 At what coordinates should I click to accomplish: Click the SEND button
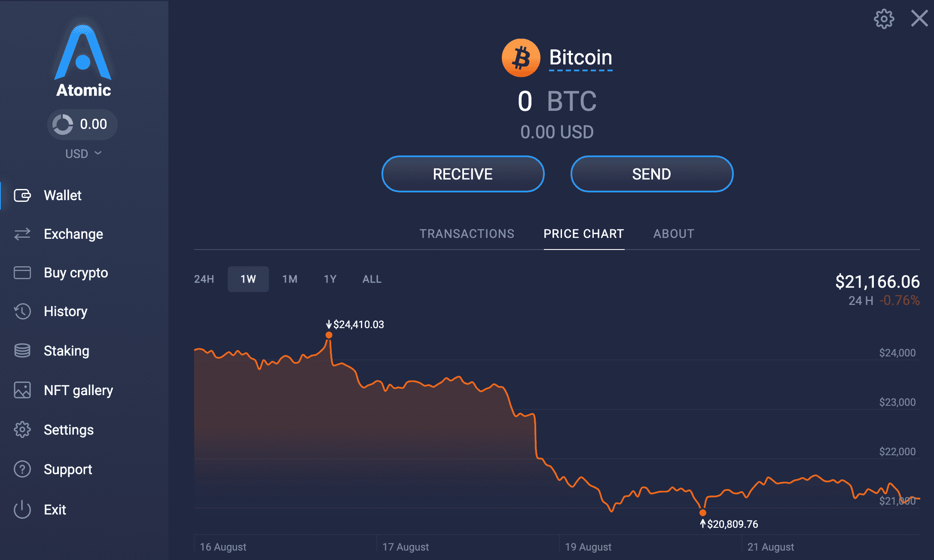coord(652,174)
